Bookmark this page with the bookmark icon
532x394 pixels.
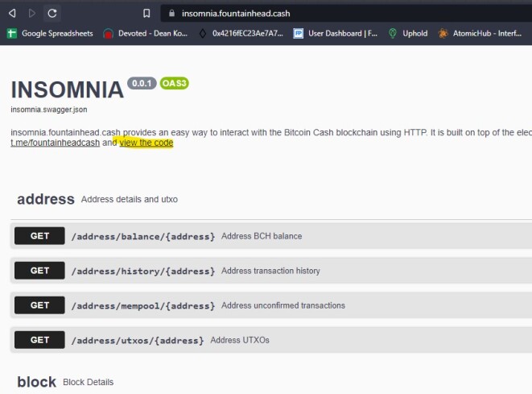point(146,13)
